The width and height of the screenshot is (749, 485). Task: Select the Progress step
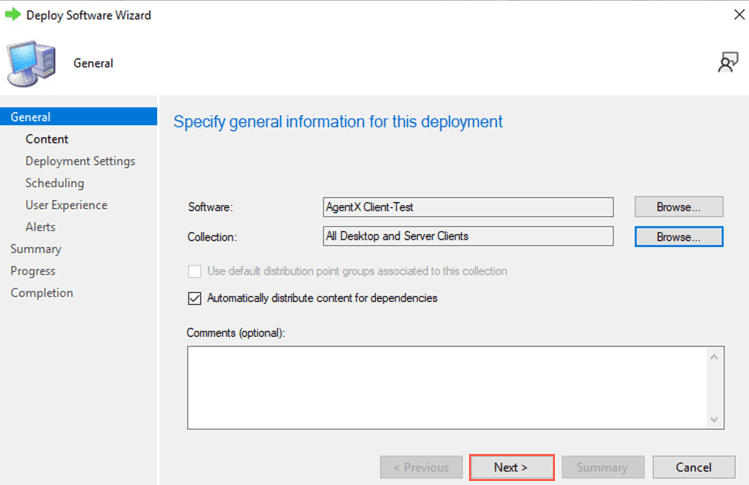point(33,271)
